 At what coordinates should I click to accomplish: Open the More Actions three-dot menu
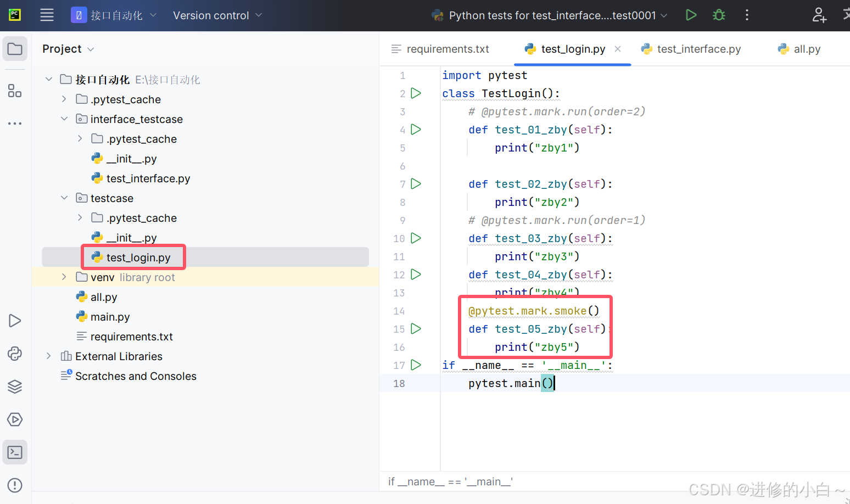747,15
